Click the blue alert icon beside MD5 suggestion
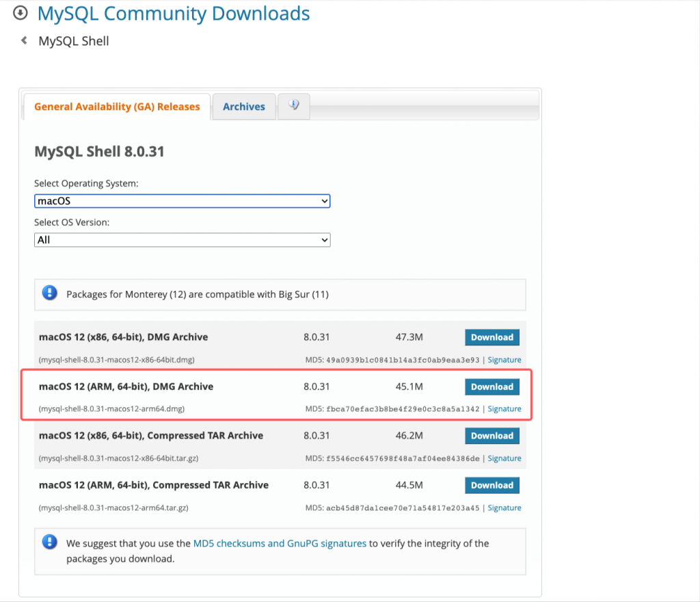Screen dimensions: 700x602 (49, 542)
